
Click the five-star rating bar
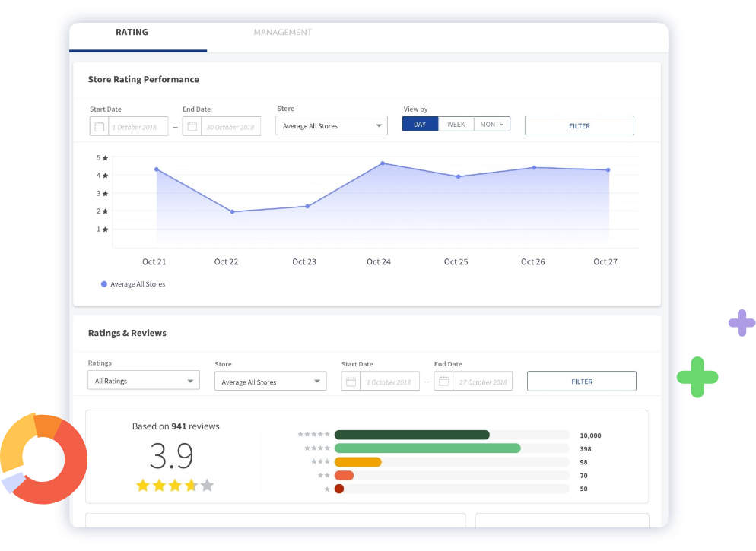[x=411, y=435]
